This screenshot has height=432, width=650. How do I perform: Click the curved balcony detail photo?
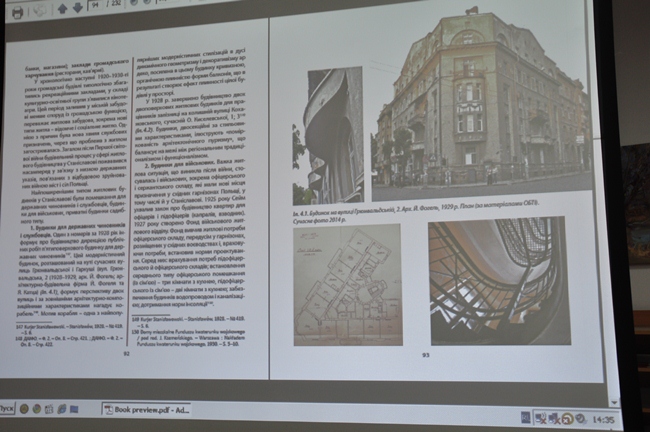tap(327, 136)
